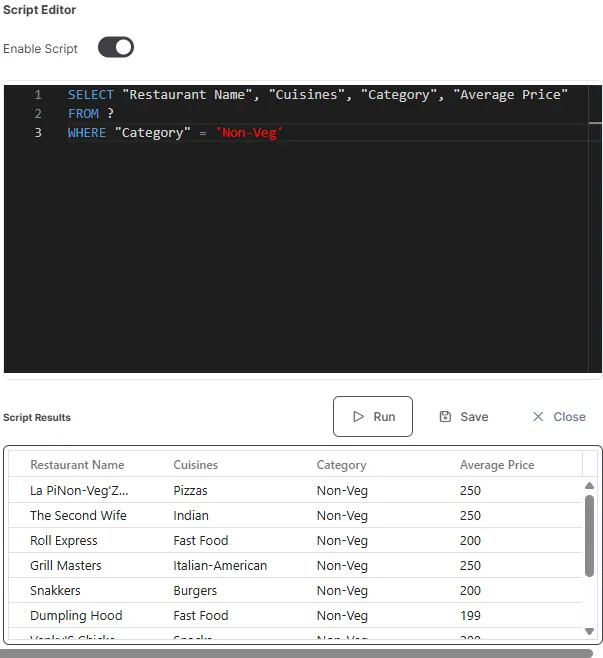The height and width of the screenshot is (658, 603).
Task: Click the horizontal scrollbar at the bottom
Action: click(298, 653)
